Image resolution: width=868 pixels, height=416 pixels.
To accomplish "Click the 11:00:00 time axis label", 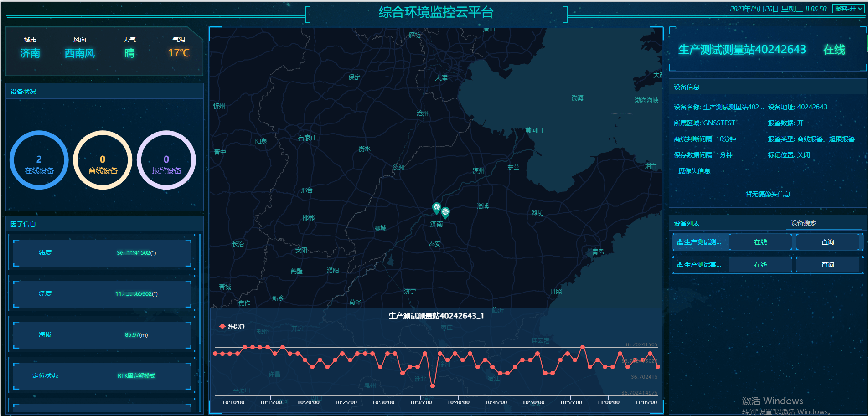I will tap(609, 402).
